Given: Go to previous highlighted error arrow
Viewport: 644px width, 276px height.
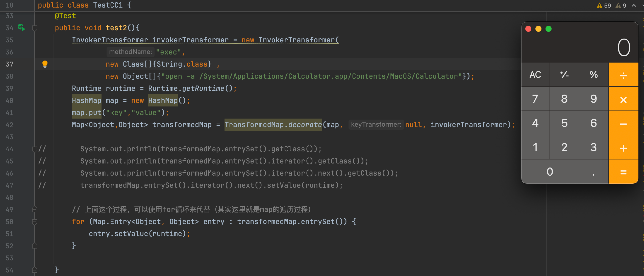Looking at the screenshot, I should [634, 6].
